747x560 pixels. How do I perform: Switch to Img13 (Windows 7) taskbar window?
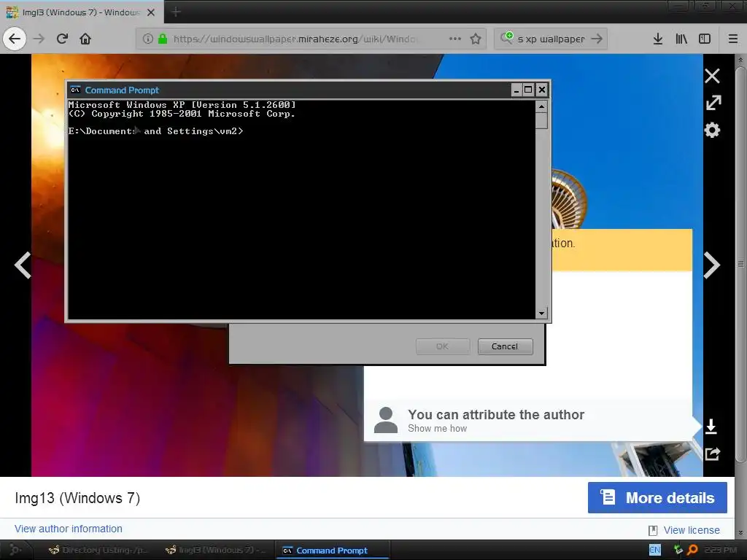(x=215, y=550)
